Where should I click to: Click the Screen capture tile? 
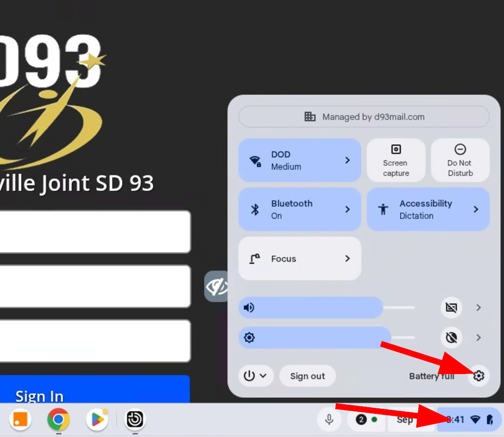pyautogui.click(x=396, y=160)
